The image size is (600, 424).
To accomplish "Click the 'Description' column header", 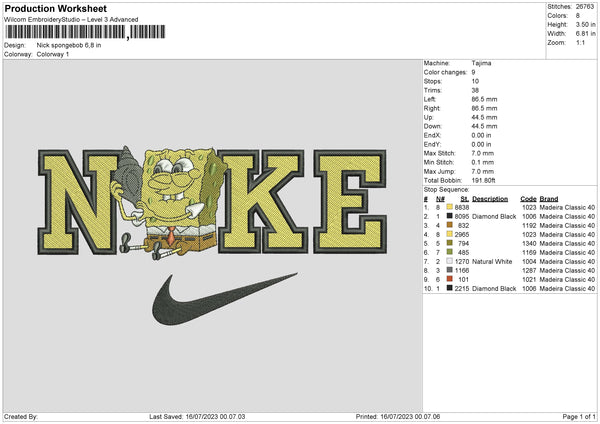I will [490, 199].
